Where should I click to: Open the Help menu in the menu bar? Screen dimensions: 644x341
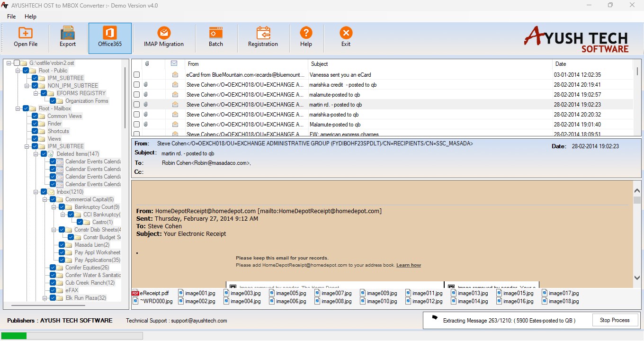click(x=30, y=17)
